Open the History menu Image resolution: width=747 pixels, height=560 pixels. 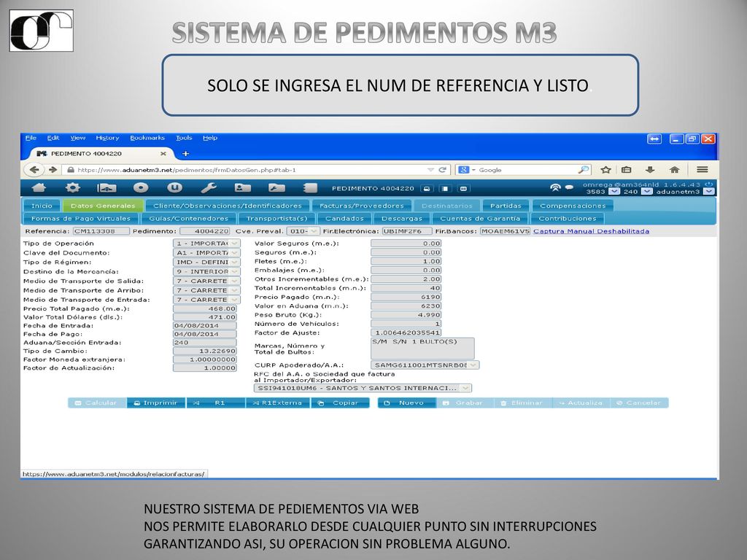click(x=107, y=138)
